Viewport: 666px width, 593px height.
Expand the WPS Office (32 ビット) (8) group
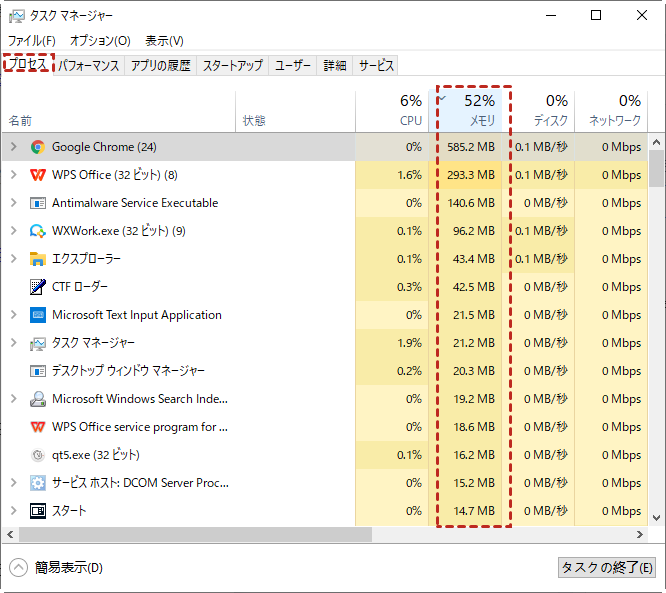tap(14, 175)
